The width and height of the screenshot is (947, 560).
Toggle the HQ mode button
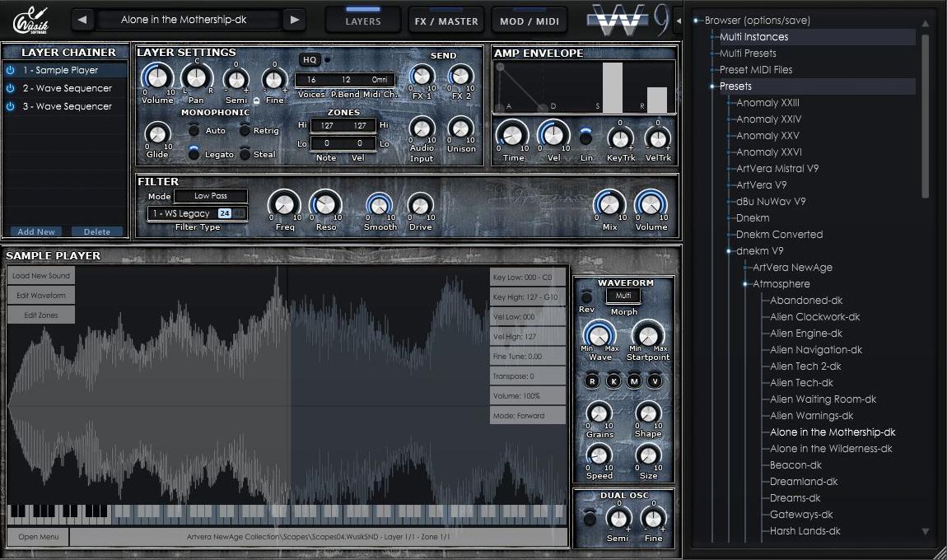(310, 60)
